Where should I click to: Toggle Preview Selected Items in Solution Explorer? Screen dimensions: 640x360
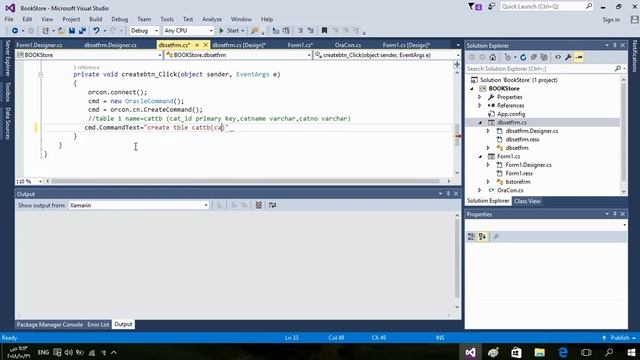point(579,58)
